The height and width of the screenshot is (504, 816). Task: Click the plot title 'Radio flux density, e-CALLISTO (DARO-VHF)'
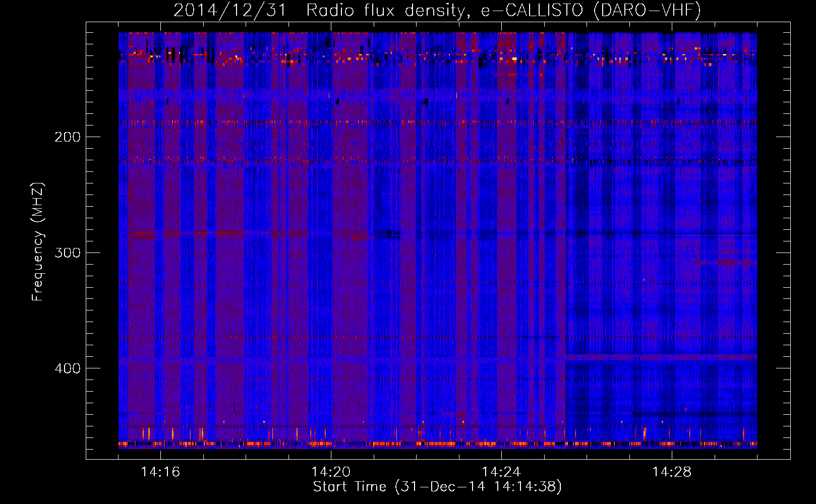tap(503, 10)
